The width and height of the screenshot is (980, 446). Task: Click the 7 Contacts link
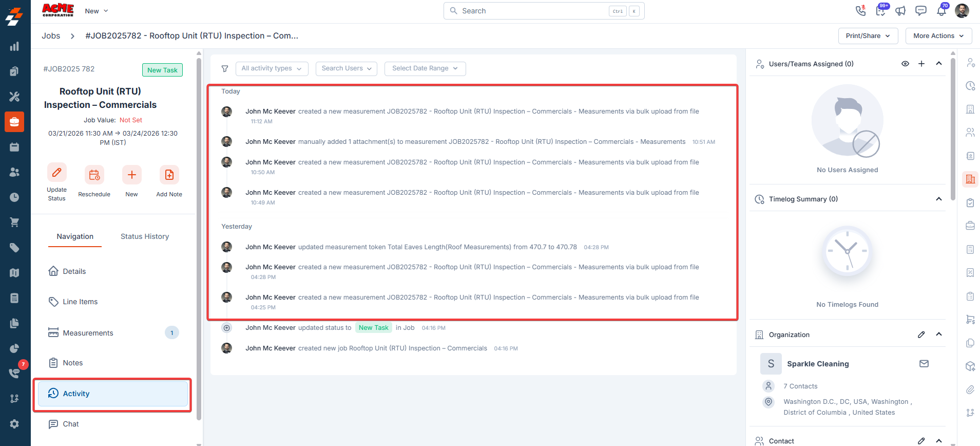[x=800, y=386]
